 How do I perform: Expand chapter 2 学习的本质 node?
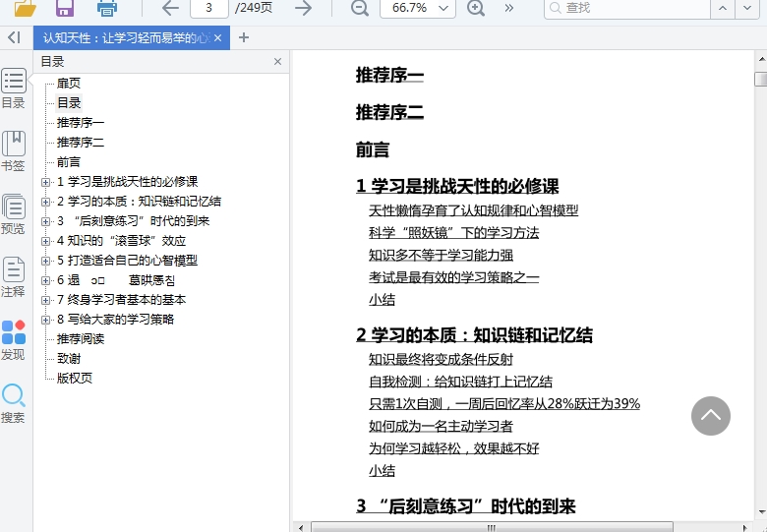pyautogui.click(x=45, y=202)
